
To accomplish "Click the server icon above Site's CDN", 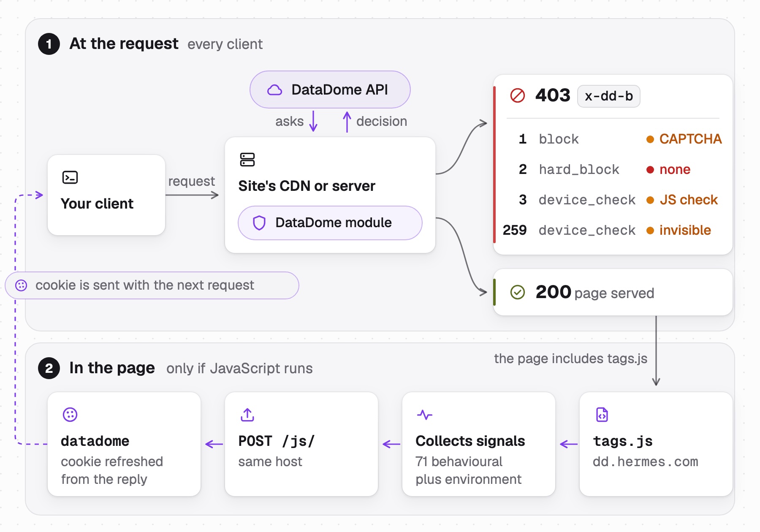I will (247, 160).
